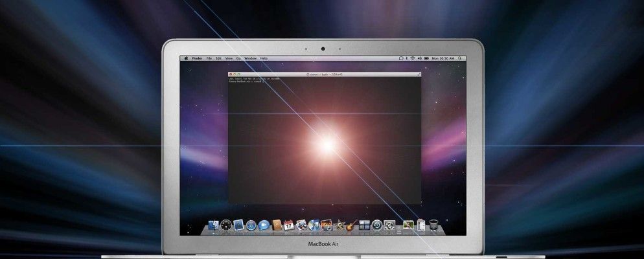644x259 pixels.
Task: Open Spotlight search magnifier in menu bar
Action: point(460,58)
